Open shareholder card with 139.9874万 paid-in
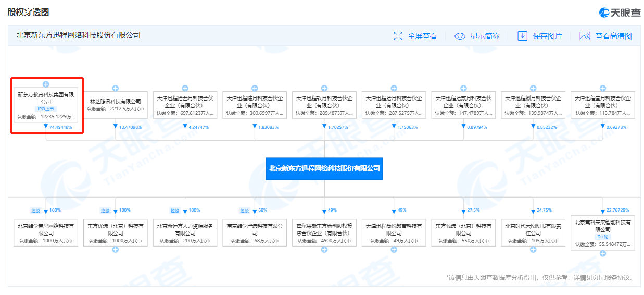644x295 pixels. pyautogui.click(x=533, y=105)
